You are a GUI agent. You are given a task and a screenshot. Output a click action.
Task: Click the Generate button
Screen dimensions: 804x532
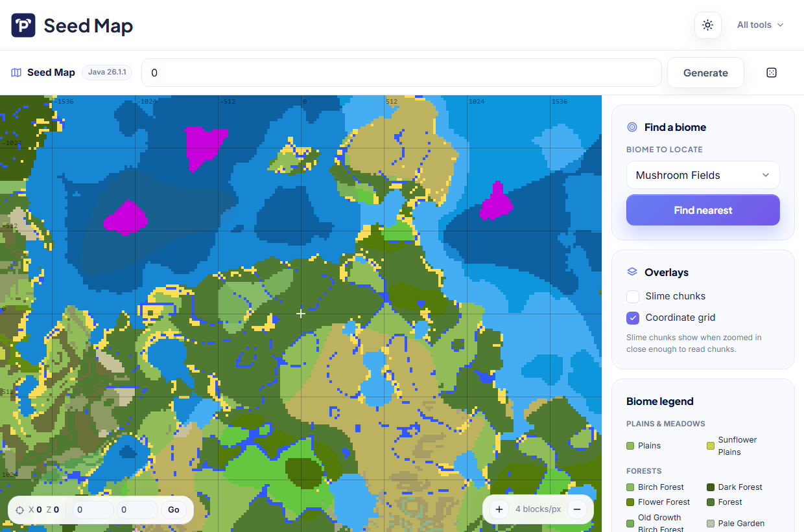point(705,73)
